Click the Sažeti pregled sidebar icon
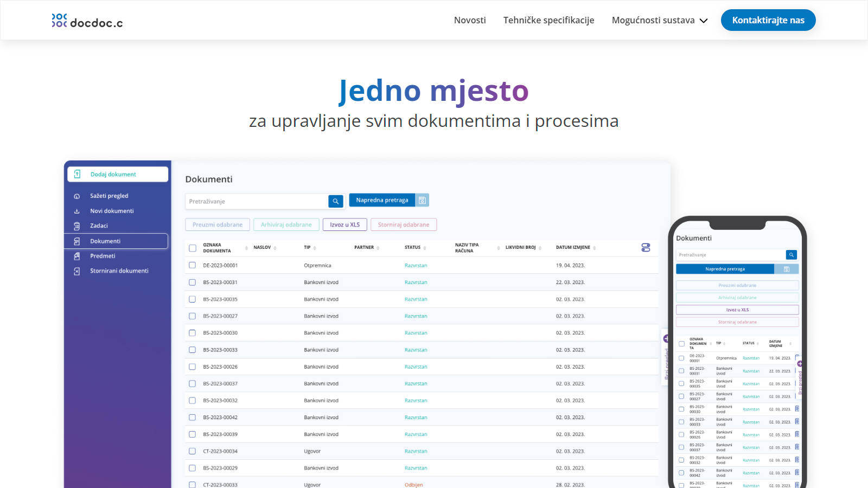Screen dimensions: 868x488 click(x=77, y=196)
